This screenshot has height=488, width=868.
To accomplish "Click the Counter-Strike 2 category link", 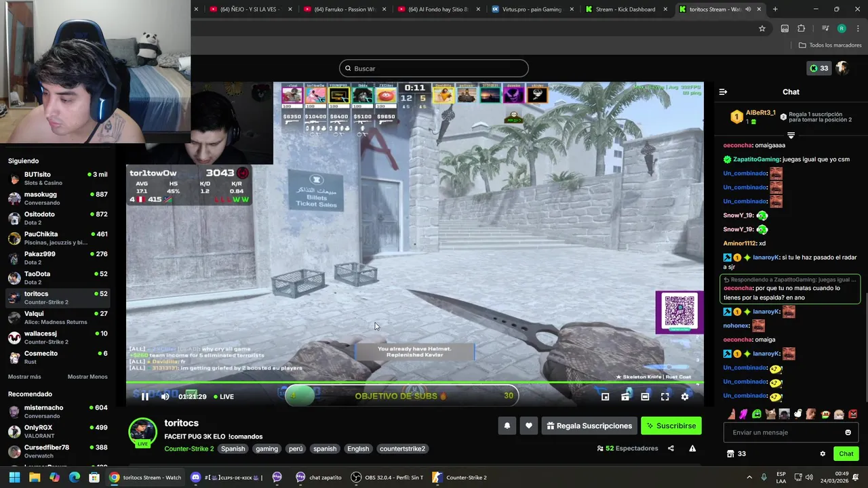I will coord(189,449).
